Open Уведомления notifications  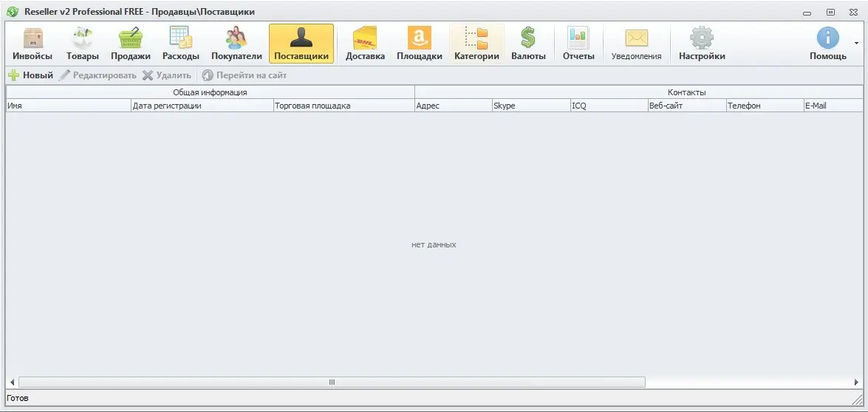636,44
